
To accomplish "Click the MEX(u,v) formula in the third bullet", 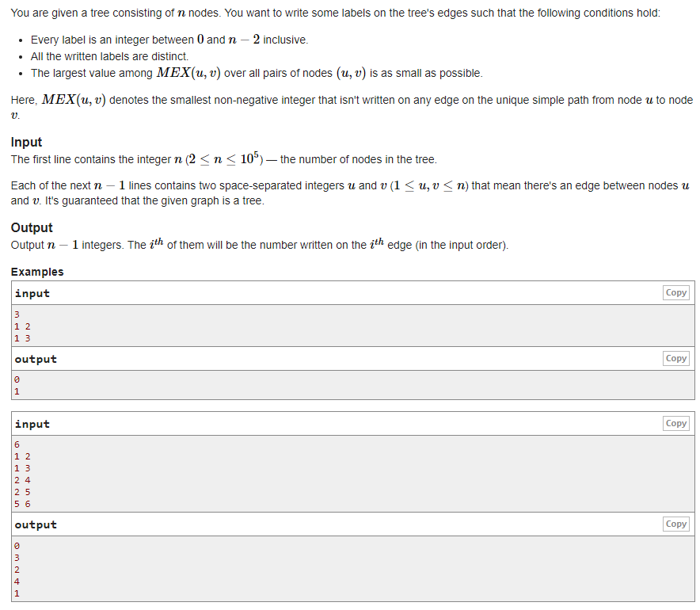I will (x=188, y=73).
